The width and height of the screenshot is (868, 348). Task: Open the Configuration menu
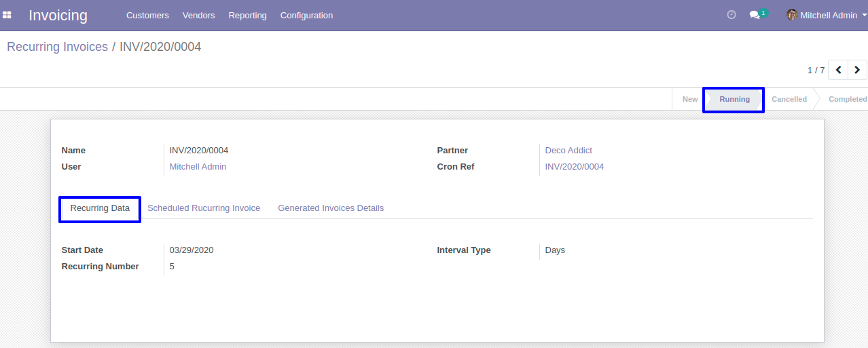tap(307, 15)
